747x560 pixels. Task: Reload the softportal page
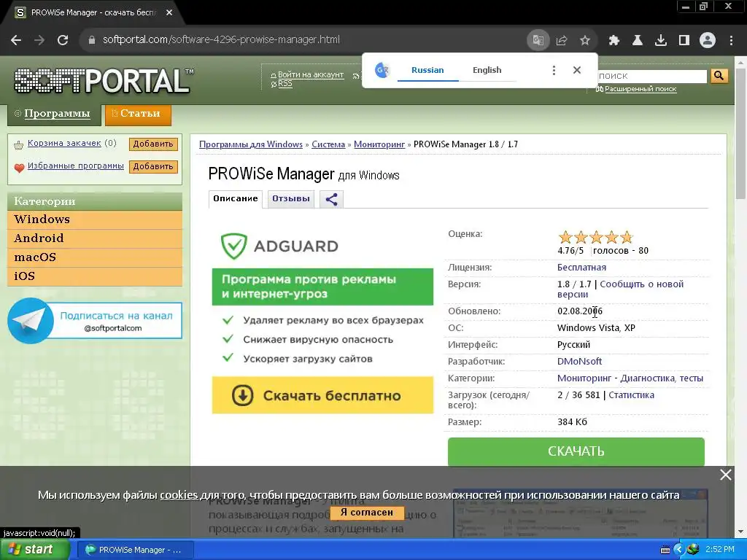coord(63,40)
